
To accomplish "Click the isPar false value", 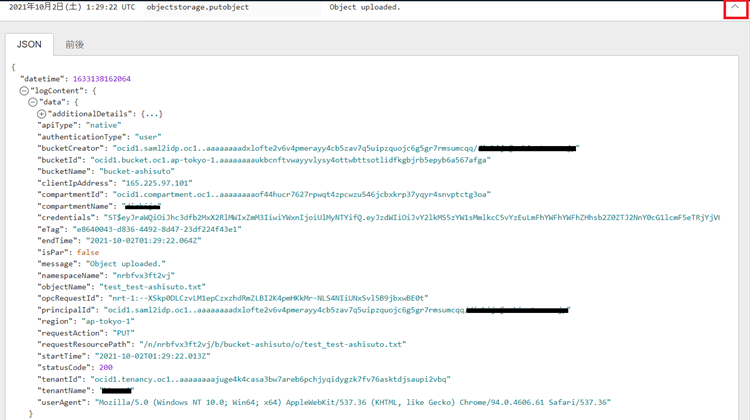I will [x=88, y=252].
